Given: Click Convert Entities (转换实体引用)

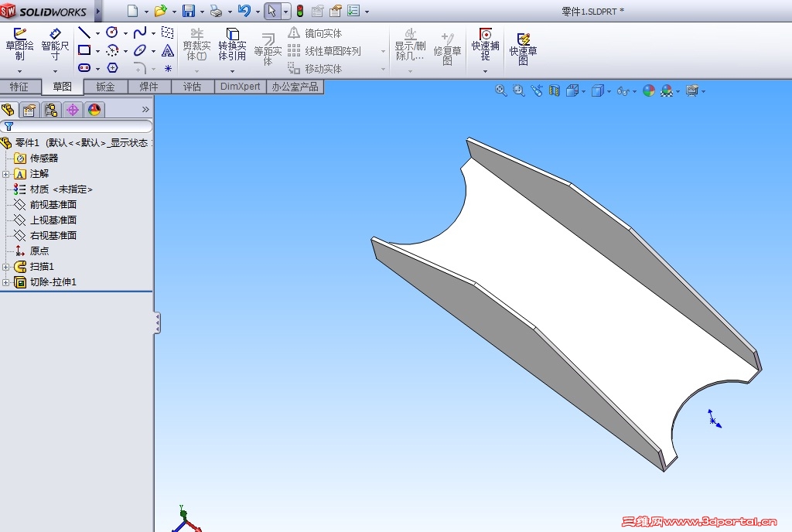Looking at the screenshot, I should click(232, 45).
